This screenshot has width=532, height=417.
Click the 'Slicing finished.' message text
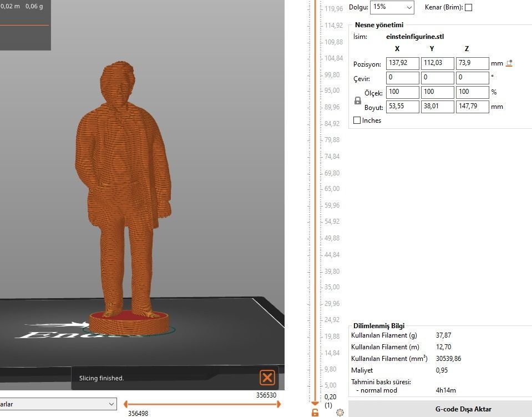[x=102, y=378]
